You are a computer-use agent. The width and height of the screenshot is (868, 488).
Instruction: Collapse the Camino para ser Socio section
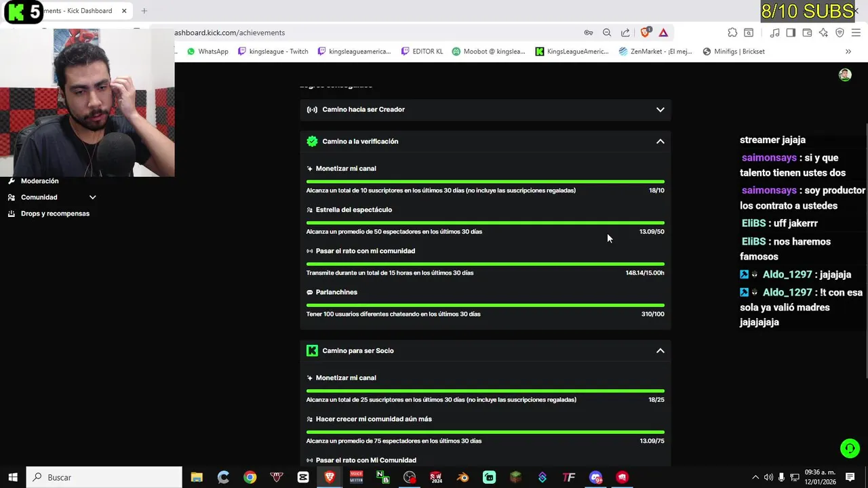click(660, 351)
